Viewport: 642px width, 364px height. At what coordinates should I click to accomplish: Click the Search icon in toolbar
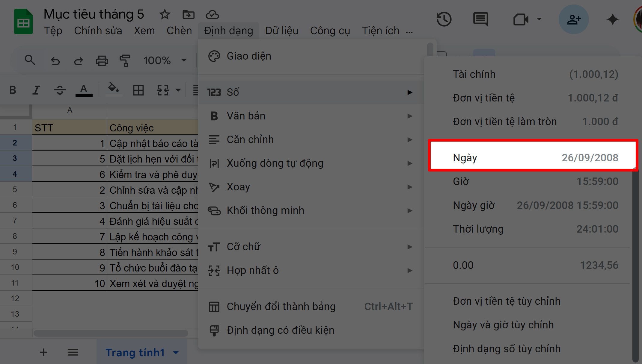pyautogui.click(x=30, y=60)
